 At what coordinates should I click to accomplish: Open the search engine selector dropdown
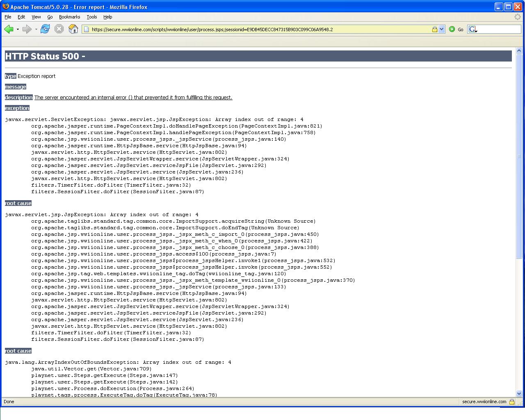tap(473, 29)
